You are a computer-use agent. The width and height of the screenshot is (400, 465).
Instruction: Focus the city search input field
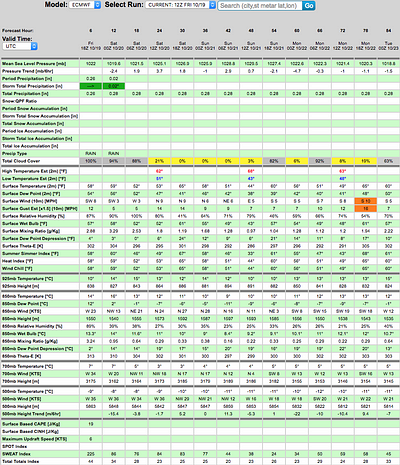[x=260, y=6]
